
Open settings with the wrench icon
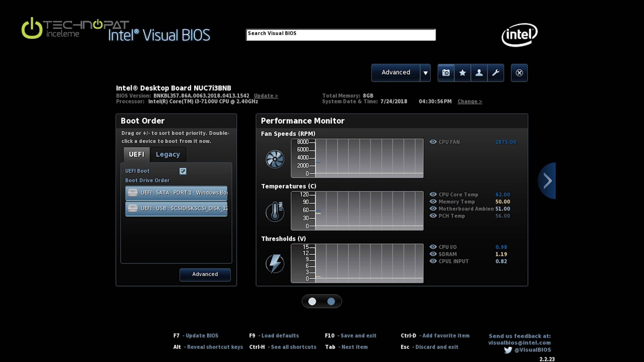pyautogui.click(x=496, y=73)
